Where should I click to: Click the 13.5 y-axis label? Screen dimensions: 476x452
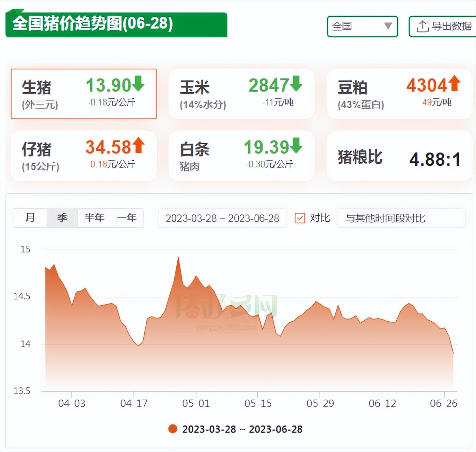(x=22, y=391)
